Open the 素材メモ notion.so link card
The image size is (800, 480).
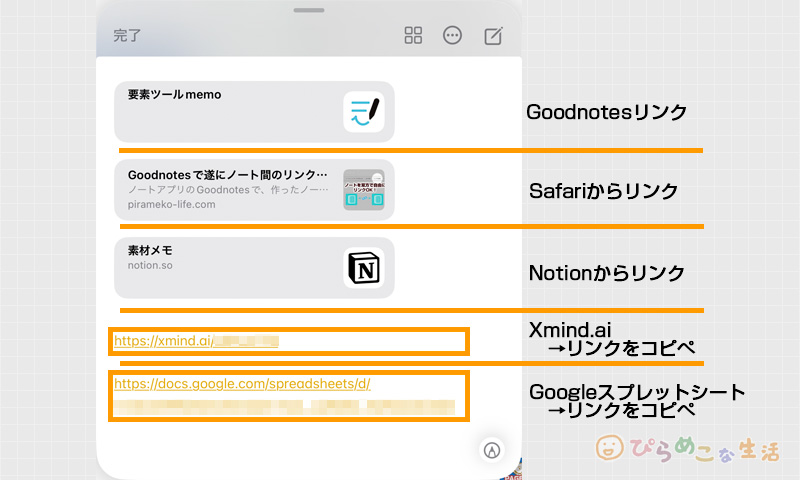coord(254,268)
